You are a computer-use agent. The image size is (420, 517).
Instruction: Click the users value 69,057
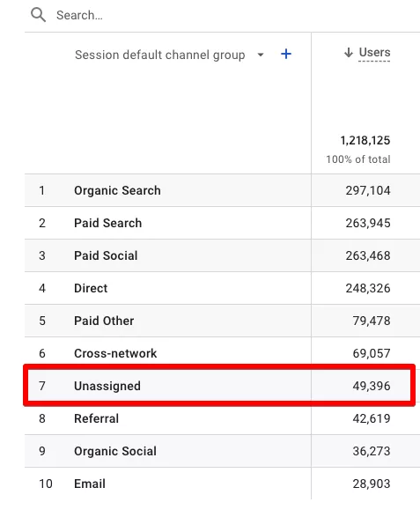click(372, 353)
